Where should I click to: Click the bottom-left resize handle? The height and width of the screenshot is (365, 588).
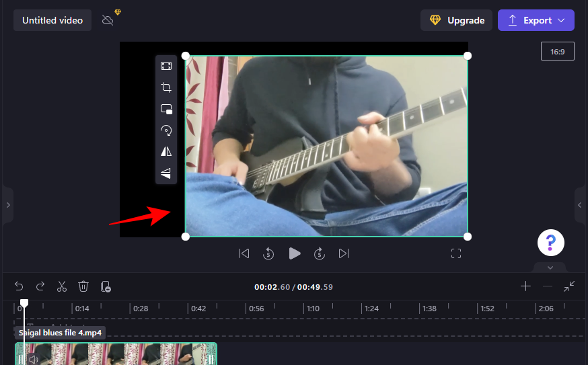(185, 237)
